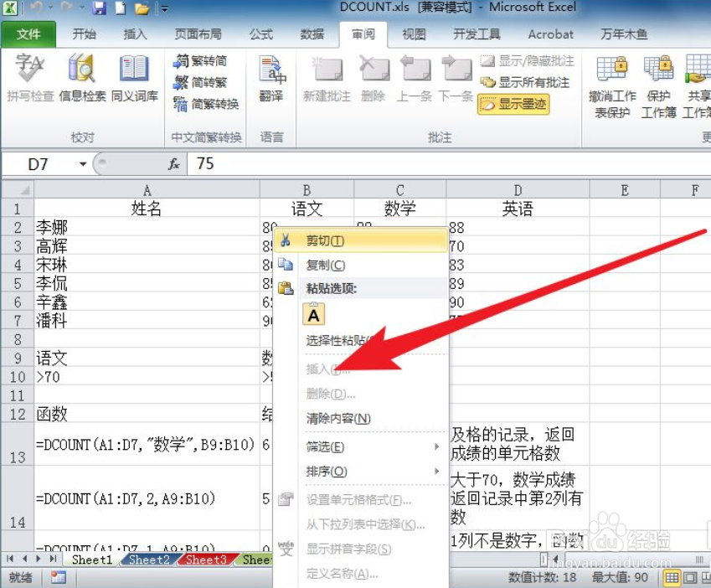Select the Sheet1 tab
Viewport: 711px width, 588px height.
[x=92, y=560]
